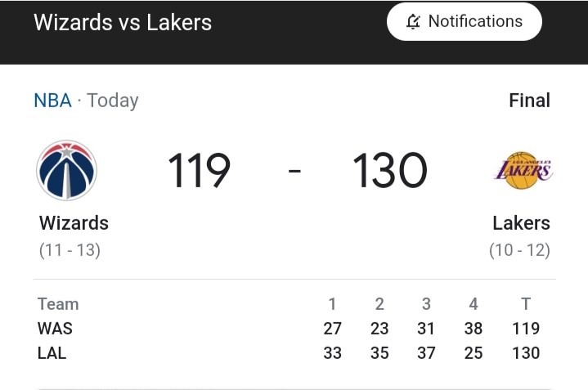Tap the Lakers team logo
This screenshot has width=588, height=390.
(523, 170)
